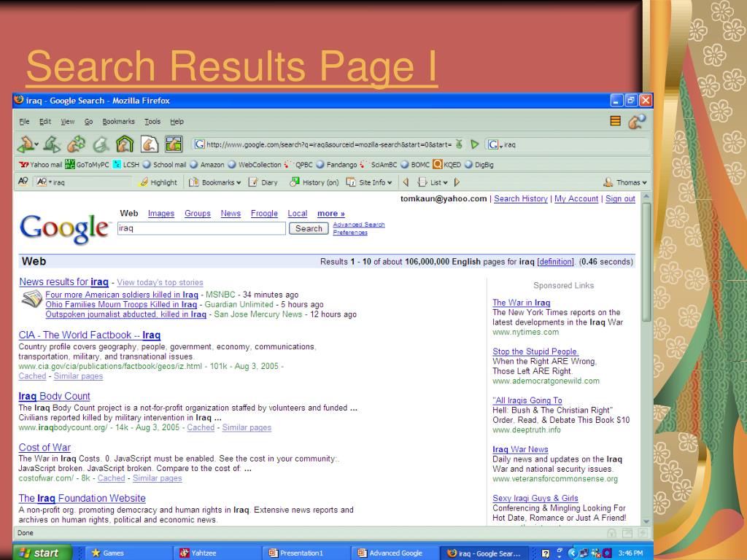
Task: Click the Google Search button
Action: click(x=309, y=228)
